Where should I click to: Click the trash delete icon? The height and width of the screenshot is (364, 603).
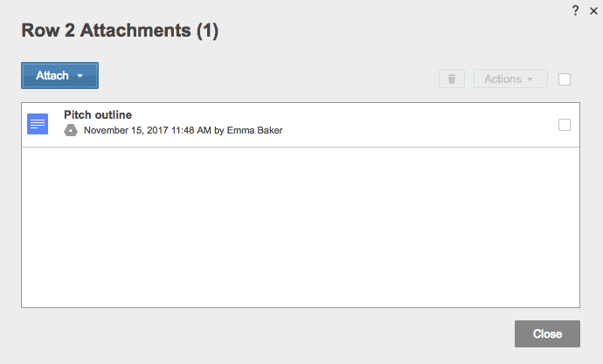coord(451,79)
